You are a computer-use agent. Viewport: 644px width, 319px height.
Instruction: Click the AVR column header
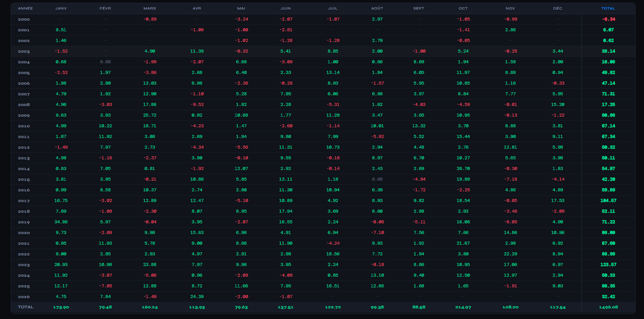[x=197, y=8]
